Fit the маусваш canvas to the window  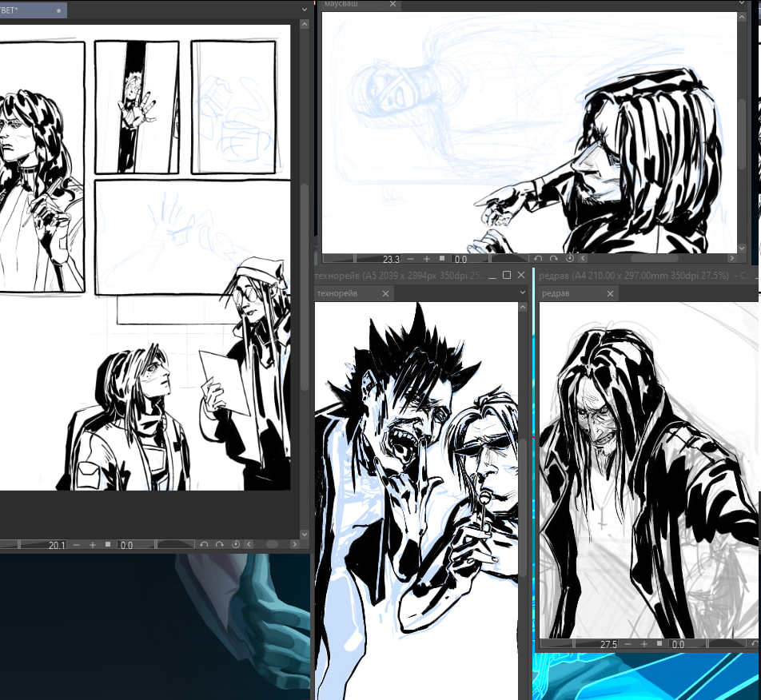click(442, 259)
